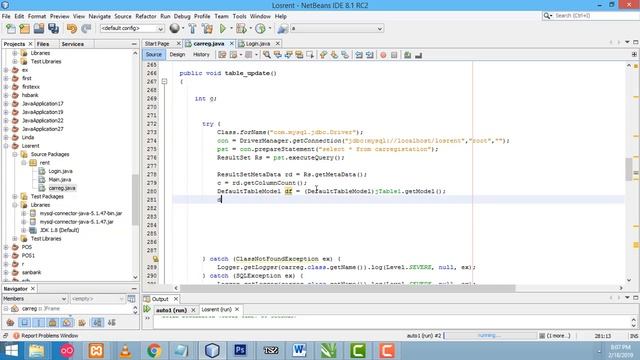Open the Refactor menu
This screenshot has height=360, width=640.
[146, 16]
